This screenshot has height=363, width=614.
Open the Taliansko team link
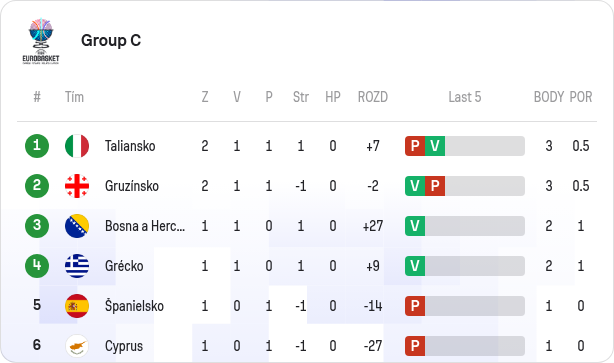[x=130, y=146]
